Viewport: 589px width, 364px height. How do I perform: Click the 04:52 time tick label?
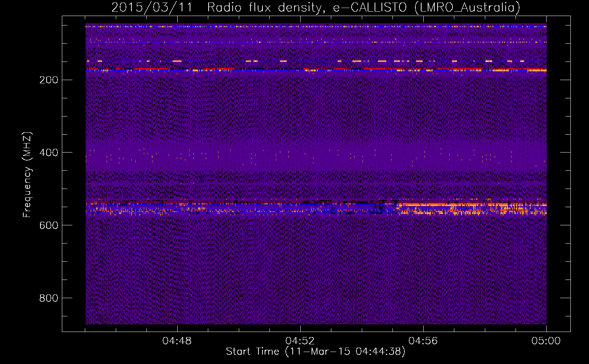coord(300,341)
